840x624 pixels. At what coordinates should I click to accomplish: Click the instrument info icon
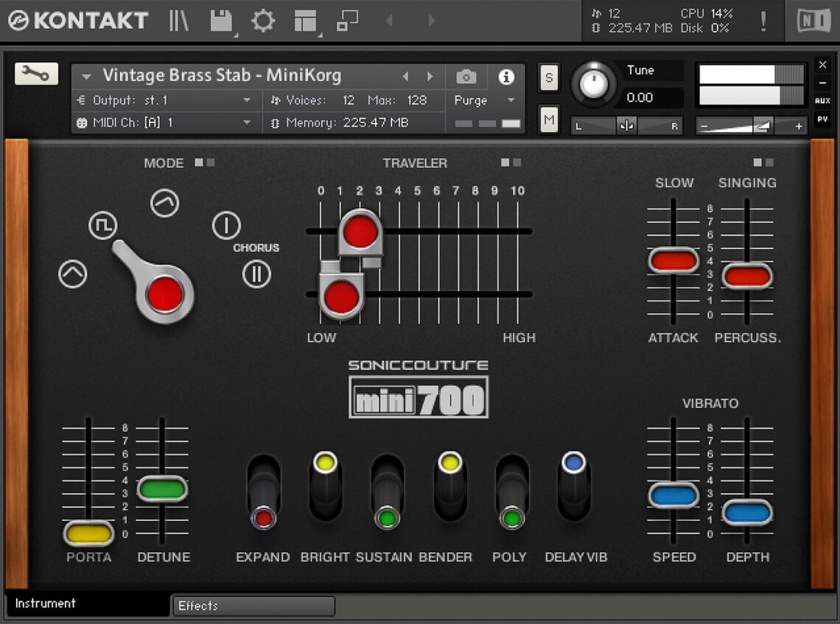505,75
